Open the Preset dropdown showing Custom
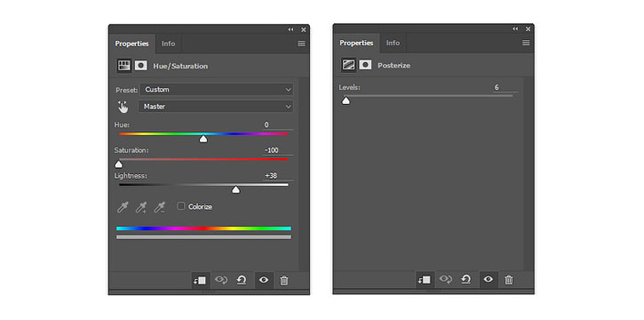 217,90
